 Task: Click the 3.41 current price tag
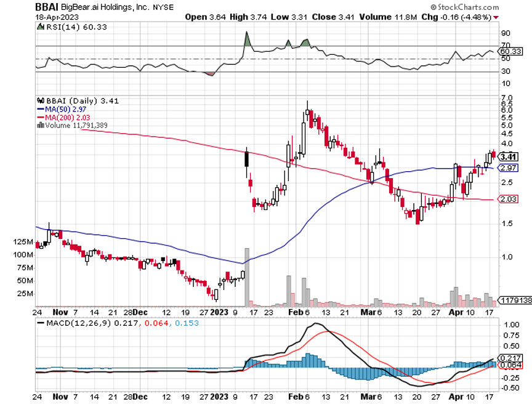click(509, 156)
